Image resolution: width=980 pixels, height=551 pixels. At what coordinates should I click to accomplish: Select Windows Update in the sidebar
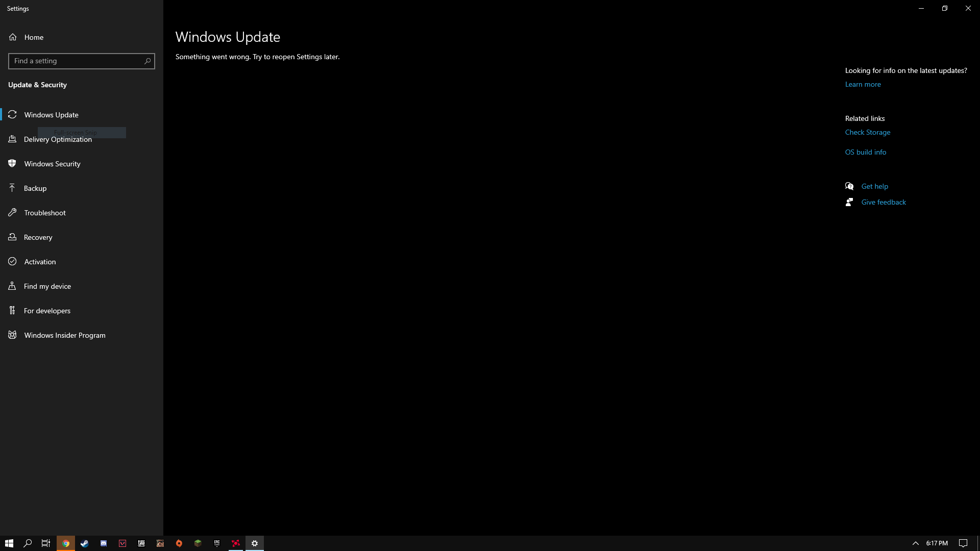pyautogui.click(x=82, y=115)
